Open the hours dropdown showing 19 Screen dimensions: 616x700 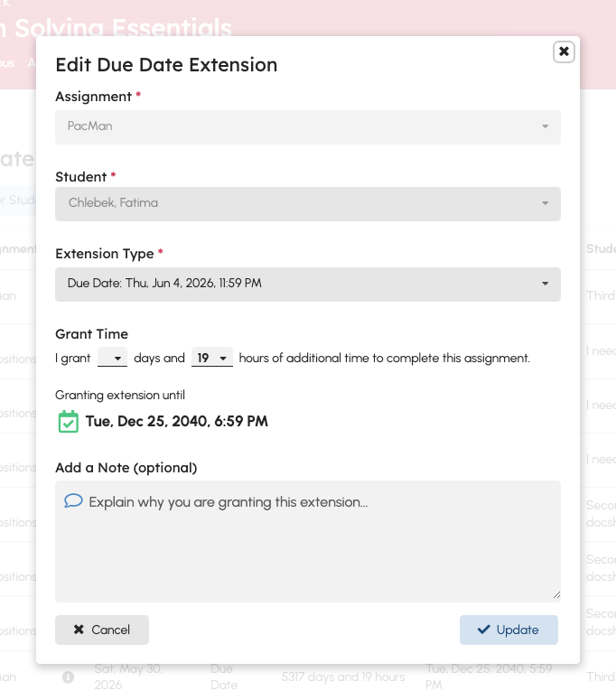212,358
